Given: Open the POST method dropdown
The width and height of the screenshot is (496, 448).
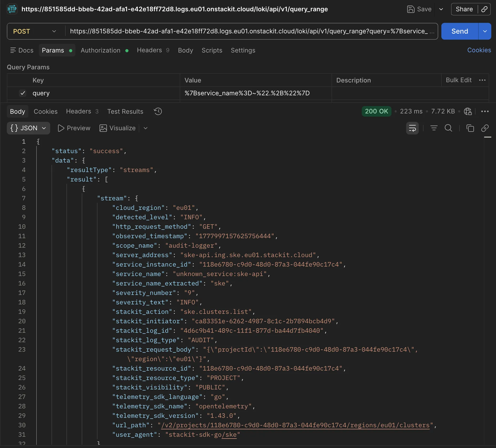Looking at the screenshot, I should click(x=35, y=31).
